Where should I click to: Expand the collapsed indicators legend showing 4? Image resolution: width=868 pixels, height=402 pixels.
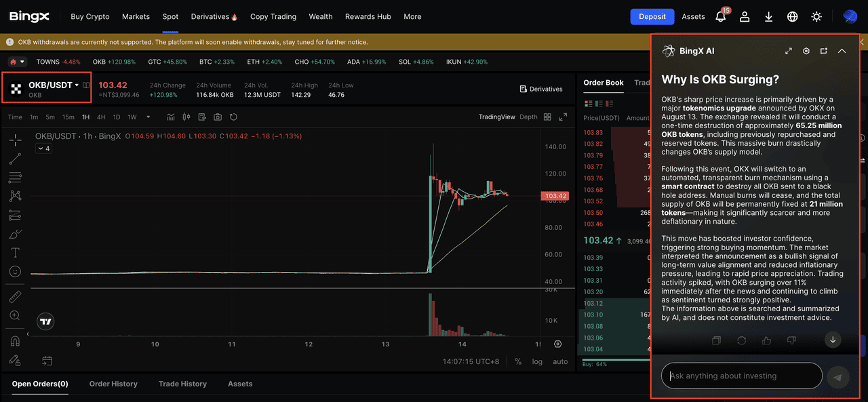click(x=43, y=148)
